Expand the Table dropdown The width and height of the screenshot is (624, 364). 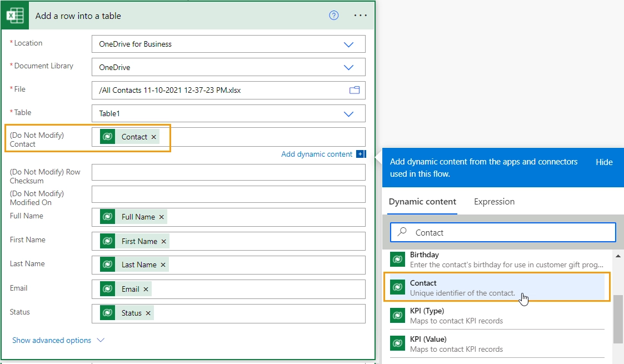pyautogui.click(x=348, y=114)
